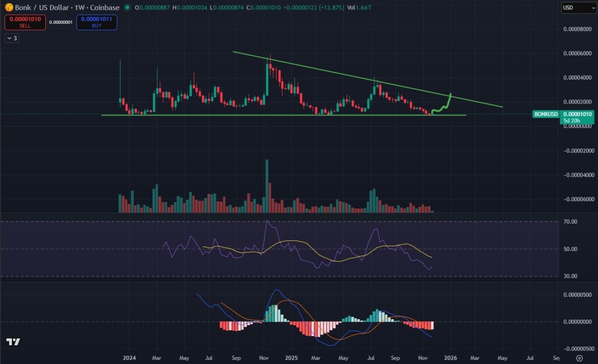Click the green market status dot

pos(128,7)
